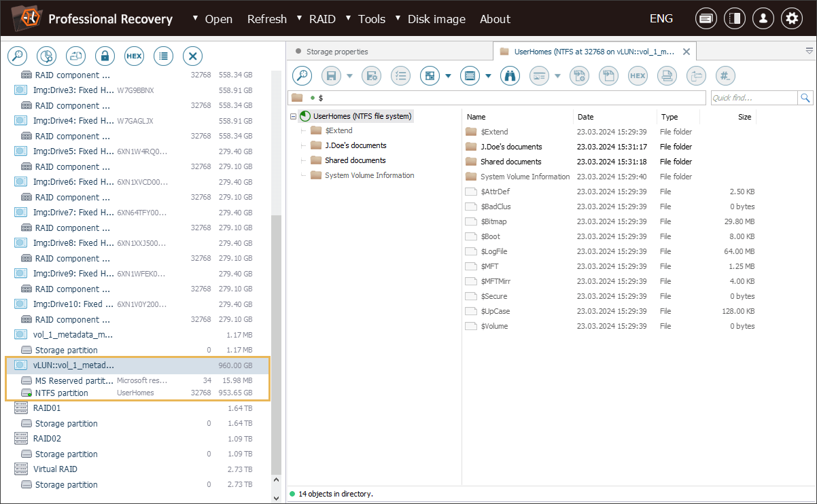817x504 pixels.
Task: Select $Extend folder in the tree
Action: tap(338, 130)
